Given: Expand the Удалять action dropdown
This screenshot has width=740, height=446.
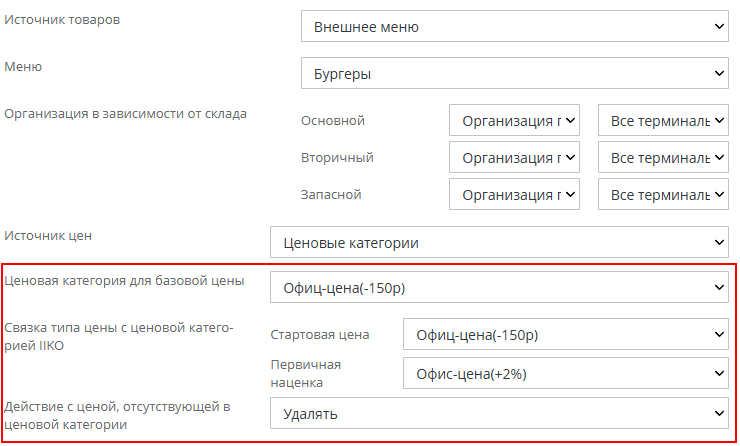Looking at the screenshot, I should coord(499,412).
